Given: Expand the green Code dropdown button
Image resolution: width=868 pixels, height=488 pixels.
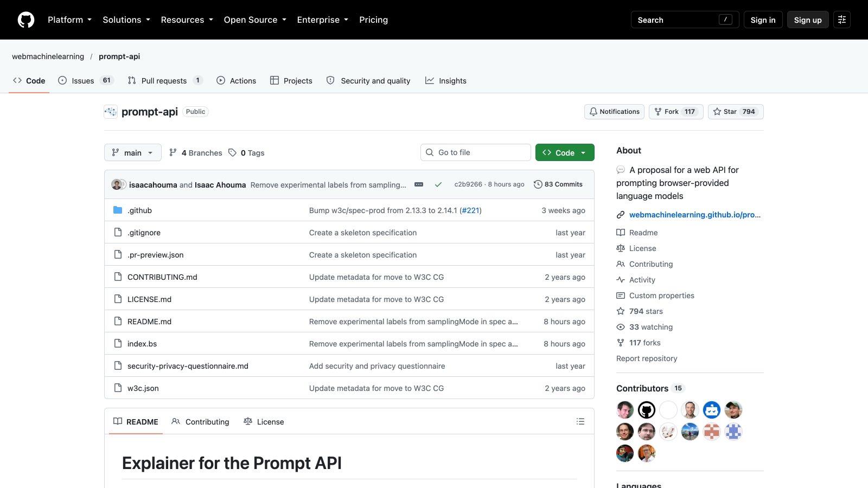Looking at the screenshot, I should 565,152.
